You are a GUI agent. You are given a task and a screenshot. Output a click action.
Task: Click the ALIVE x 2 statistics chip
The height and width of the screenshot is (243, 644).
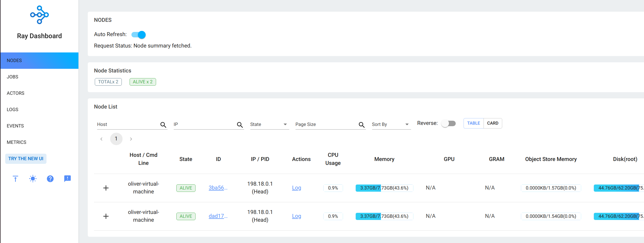pos(143,82)
